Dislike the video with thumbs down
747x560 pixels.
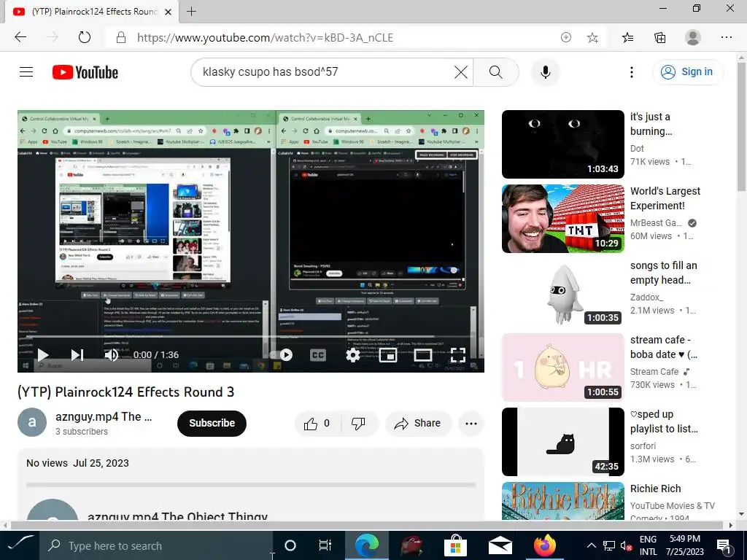click(x=358, y=423)
